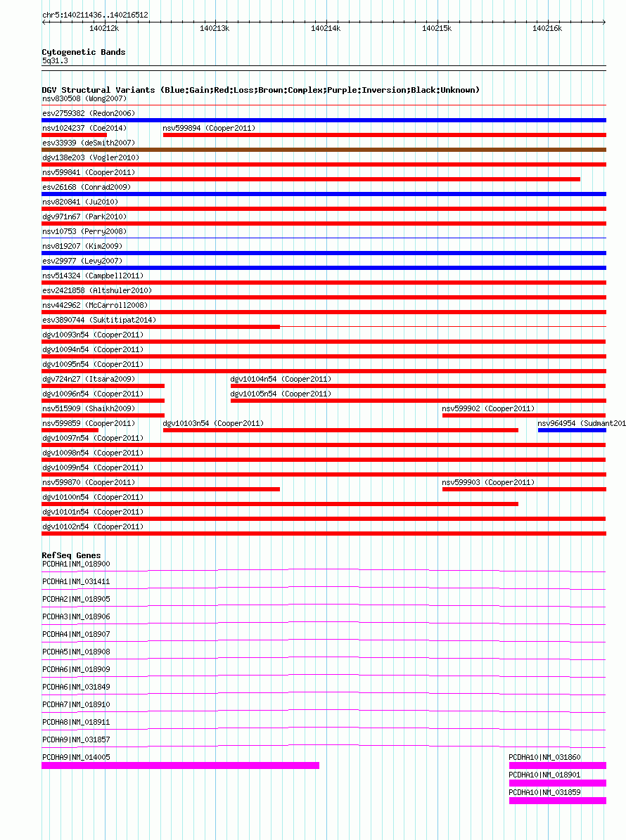The image size is (626, 840).
Task: Click variant dgv10096n54 (Cooper2011)
Action: (94, 394)
